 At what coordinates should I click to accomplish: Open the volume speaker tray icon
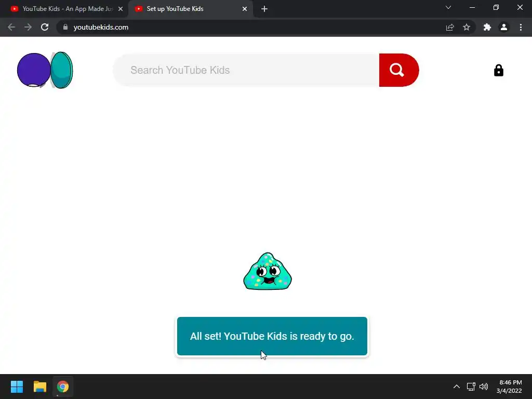coord(484,387)
